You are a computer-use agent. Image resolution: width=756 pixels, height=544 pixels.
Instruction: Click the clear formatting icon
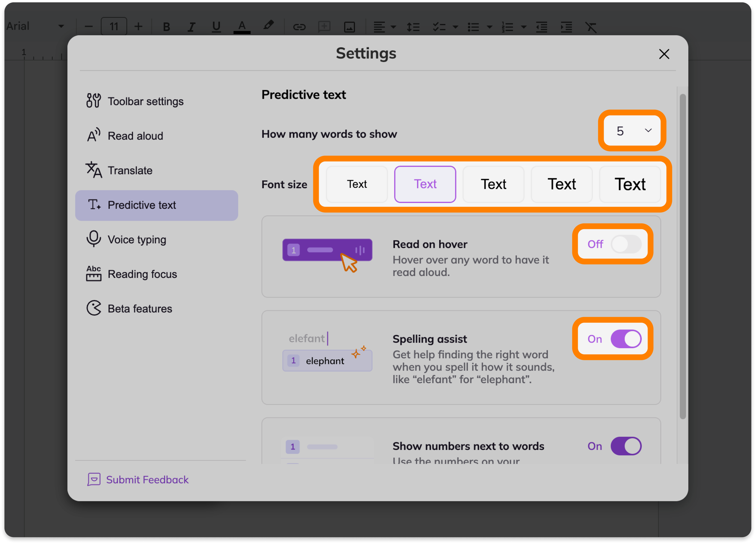591,27
